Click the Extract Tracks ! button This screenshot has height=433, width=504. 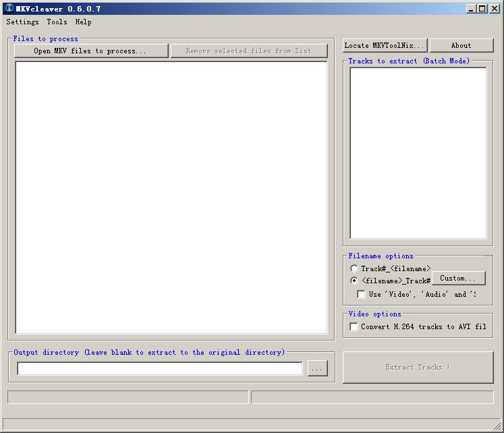(x=418, y=367)
